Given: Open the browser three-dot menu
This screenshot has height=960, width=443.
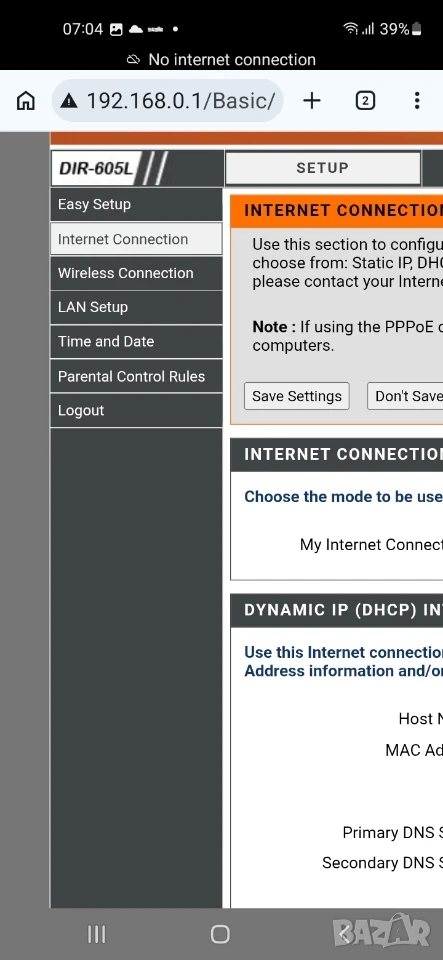Looking at the screenshot, I should [x=417, y=101].
